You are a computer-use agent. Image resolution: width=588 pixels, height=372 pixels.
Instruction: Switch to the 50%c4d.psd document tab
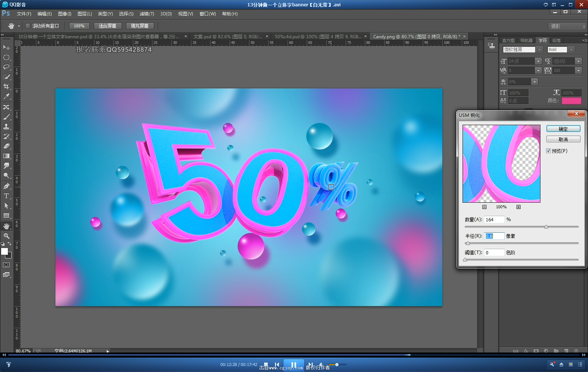[x=318, y=36]
